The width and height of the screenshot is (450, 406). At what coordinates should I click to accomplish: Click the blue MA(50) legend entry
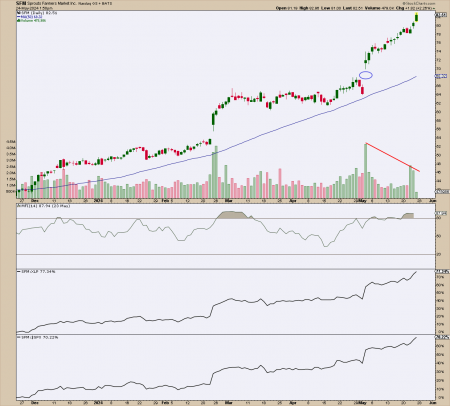pyautogui.click(x=29, y=17)
